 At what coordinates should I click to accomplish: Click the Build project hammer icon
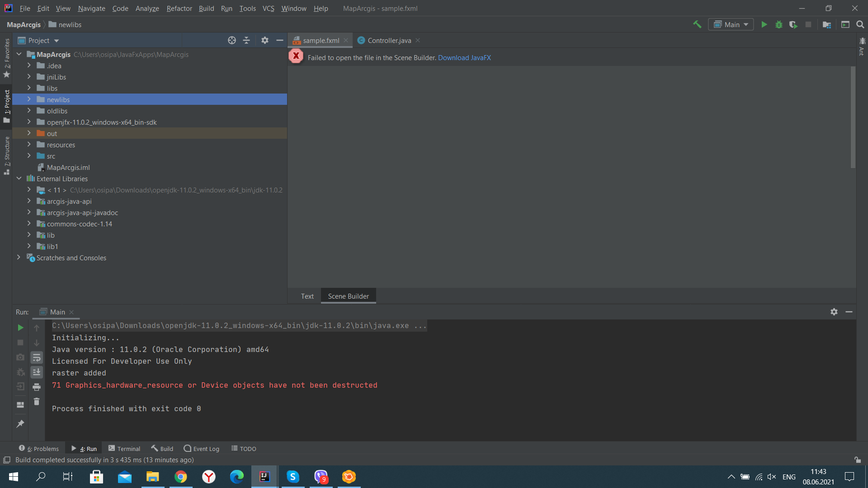click(x=697, y=24)
